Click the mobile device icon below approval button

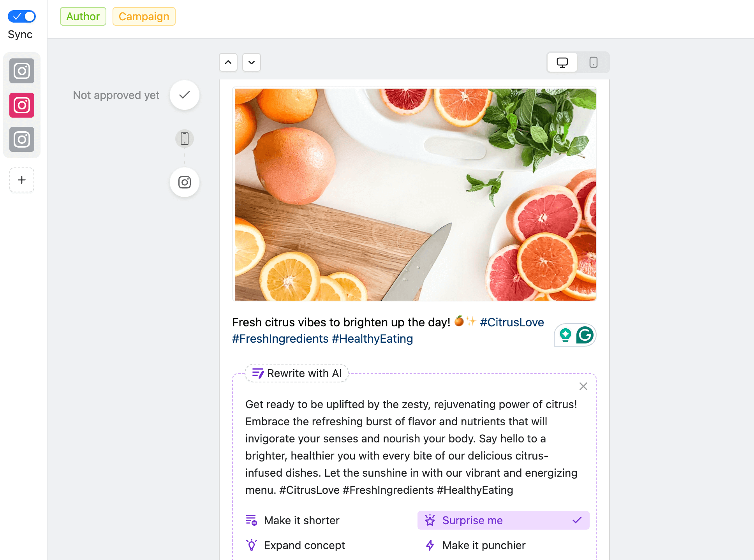185,138
